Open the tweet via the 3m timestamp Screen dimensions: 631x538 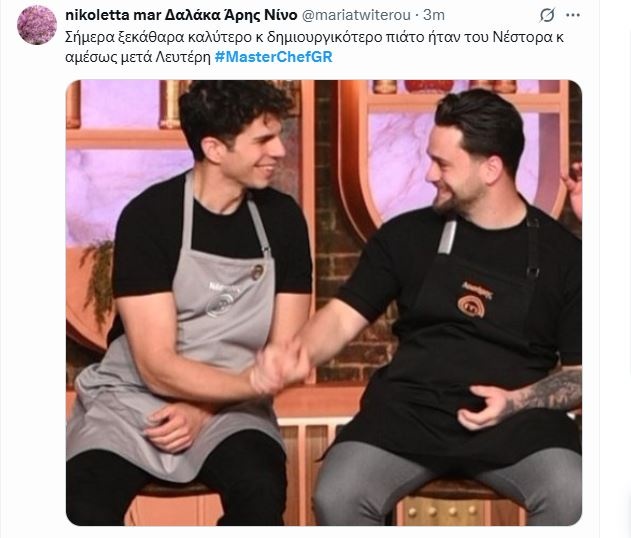[x=434, y=15]
